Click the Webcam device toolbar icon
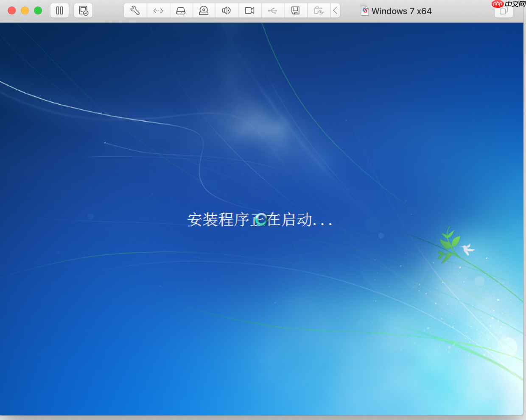Image resolution: width=526 pixels, height=420 pixels. point(204,11)
